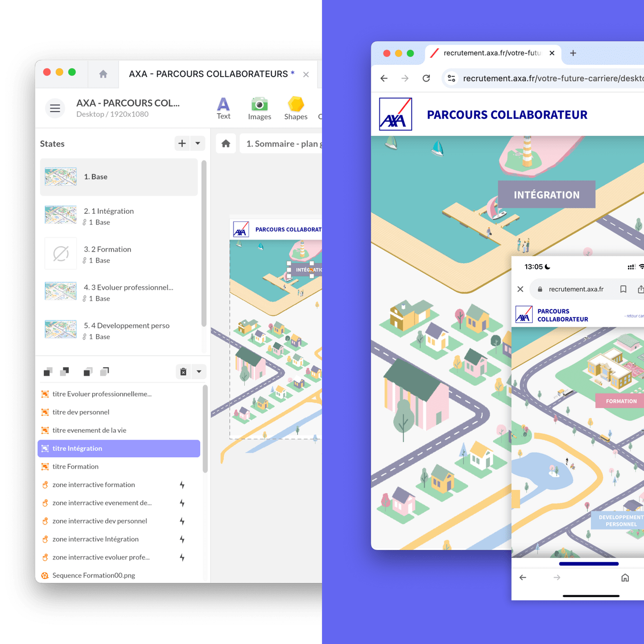Click the bookmark icon in mobile browser
This screenshot has height=644, width=644.
623,289
